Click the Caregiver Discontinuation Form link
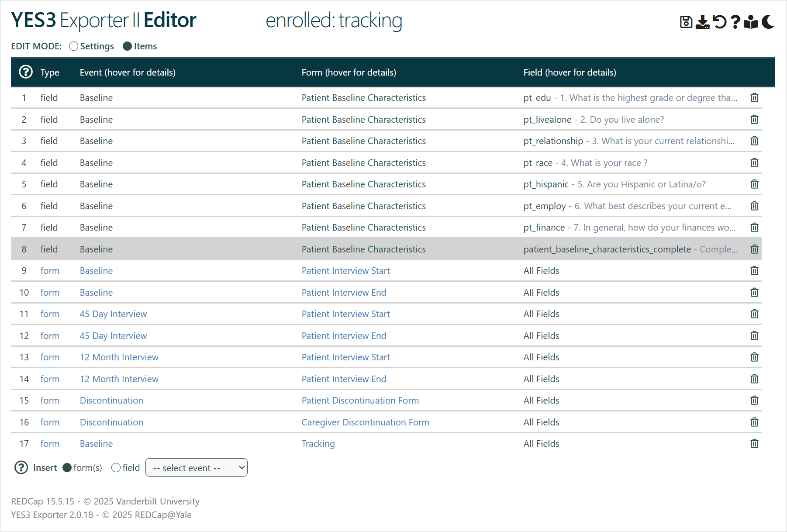The image size is (787, 532). 365,422
